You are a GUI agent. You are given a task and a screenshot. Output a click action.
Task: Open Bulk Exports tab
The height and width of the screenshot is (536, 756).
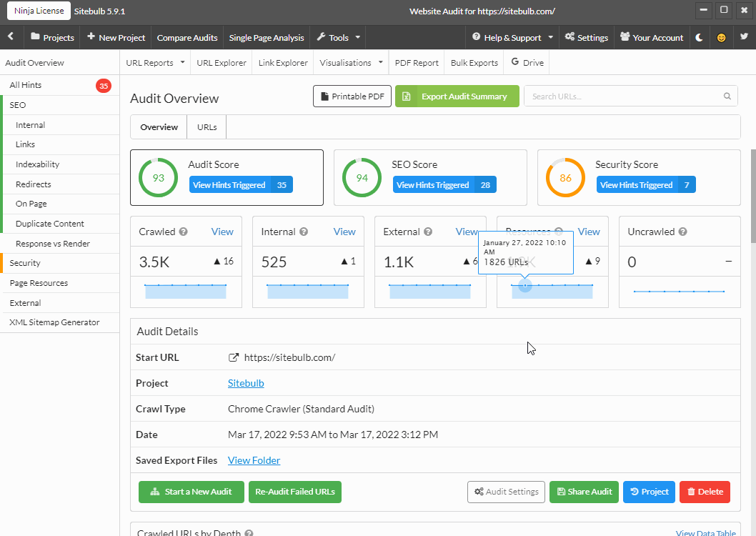474,63
